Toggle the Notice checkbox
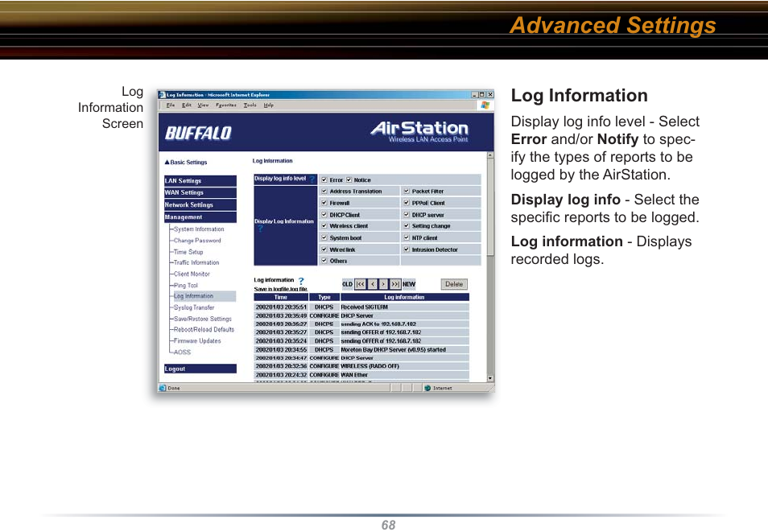768x532 pixels. point(349,179)
